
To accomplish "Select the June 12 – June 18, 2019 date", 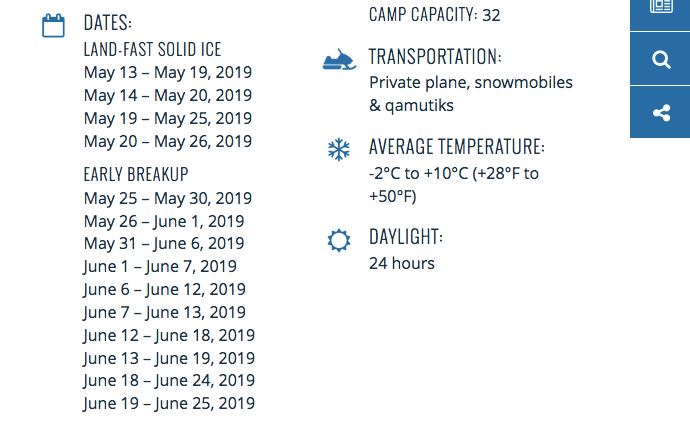I will [x=169, y=335].
